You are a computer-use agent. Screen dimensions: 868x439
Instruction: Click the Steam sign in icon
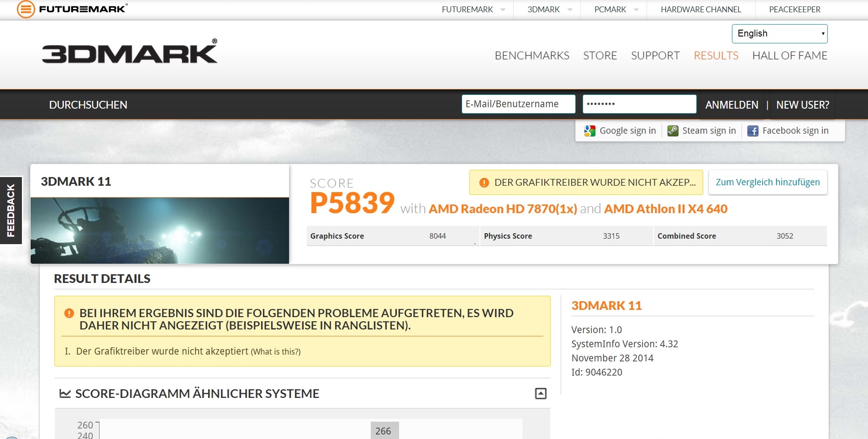(673, 131)
